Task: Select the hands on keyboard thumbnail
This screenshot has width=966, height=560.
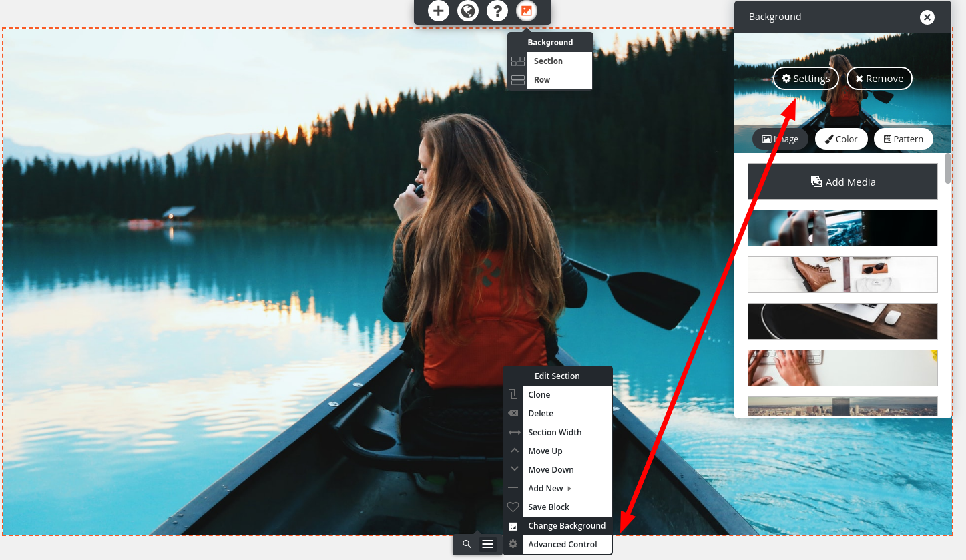Action: 842,368
